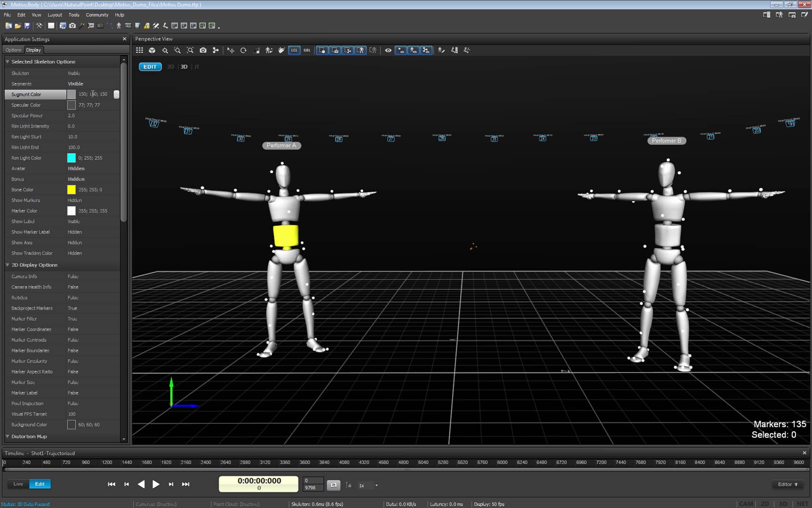Open the Skeleton creation tool on the main toolbar
This screenshot has height=508, width=812.
tap(119, 26)
